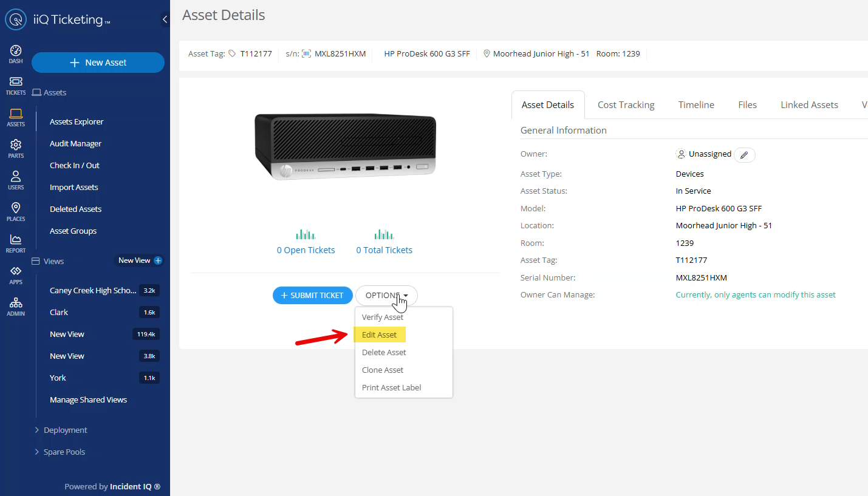Switch to the Cost Tracking tab

coord(626,105)
